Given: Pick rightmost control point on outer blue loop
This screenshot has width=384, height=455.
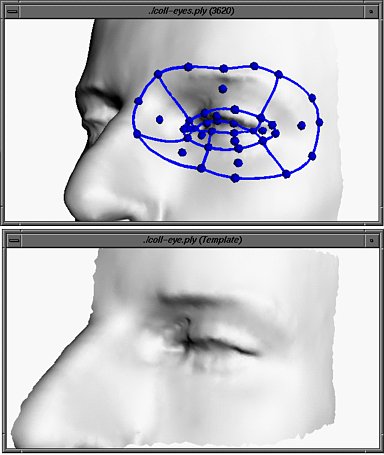Looking at the screenshot, I should click(319, 122).
